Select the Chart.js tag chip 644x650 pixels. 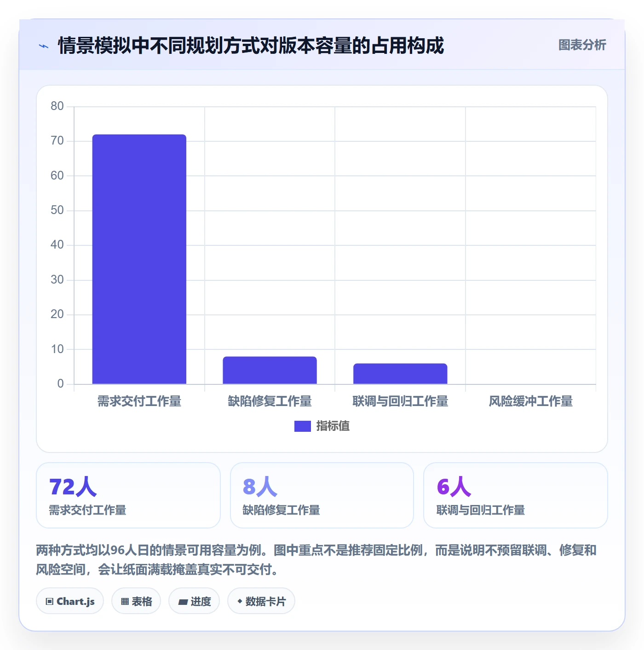point(70,601)
